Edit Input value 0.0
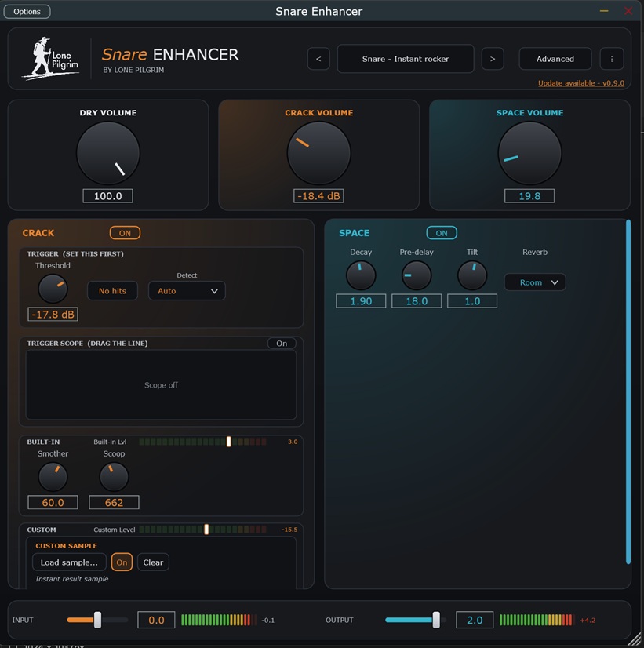This screenshot has width=644, height=648. pos(156,620)
